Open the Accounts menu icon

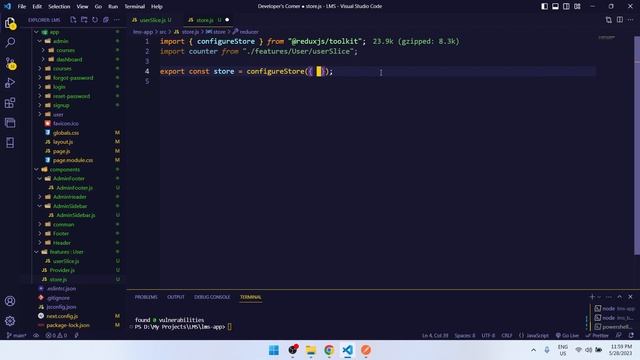click(10, 301)
